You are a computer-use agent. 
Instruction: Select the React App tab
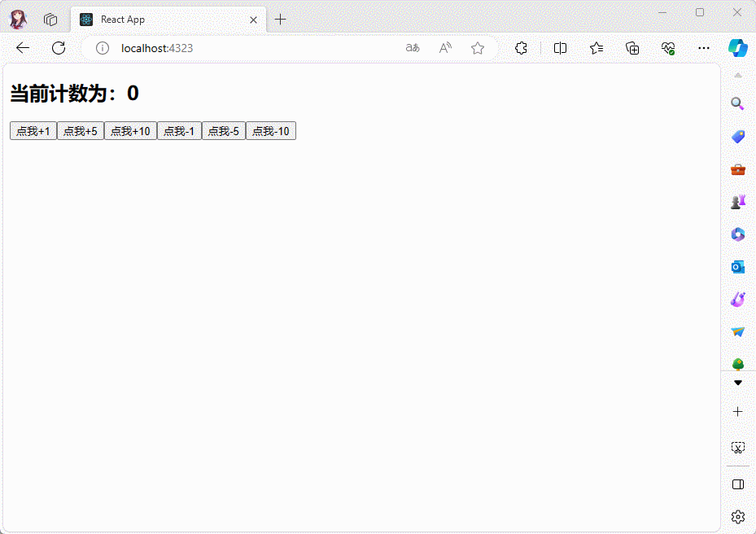163,20
